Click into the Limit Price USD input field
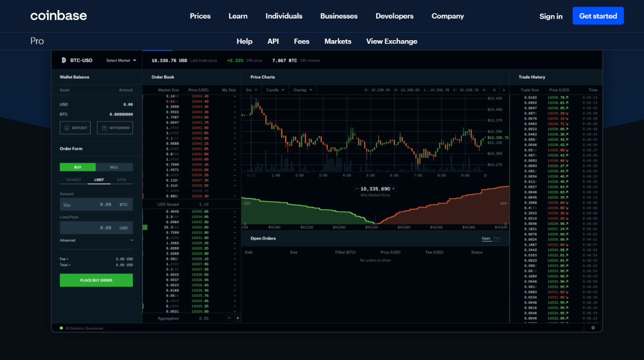Image resolution: width=644 pixels, height=360 pixels. pyautogui.click(x=97, y=227)
